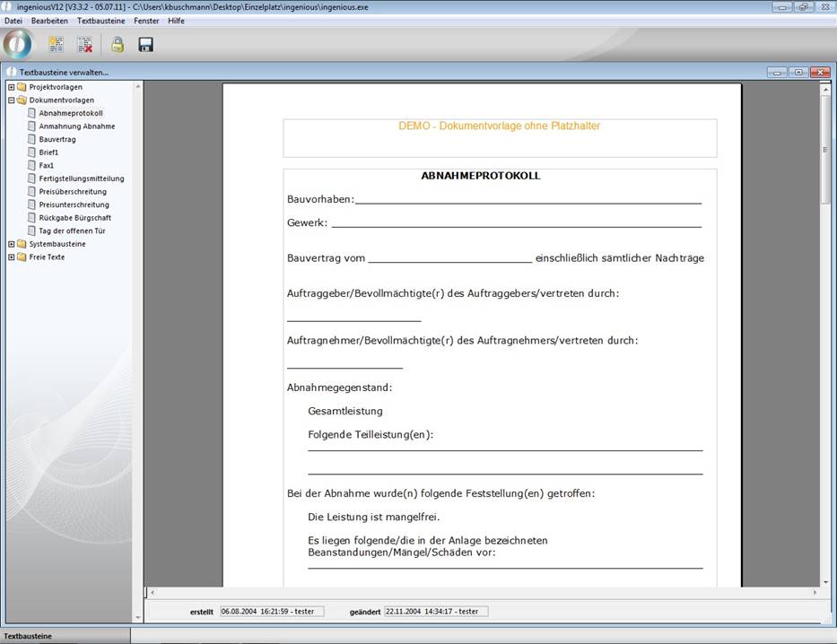The height and width of the screenshot is (644, 837).
Task: Expand the Systembausteine tree node
Action: [x=11, y=244]
